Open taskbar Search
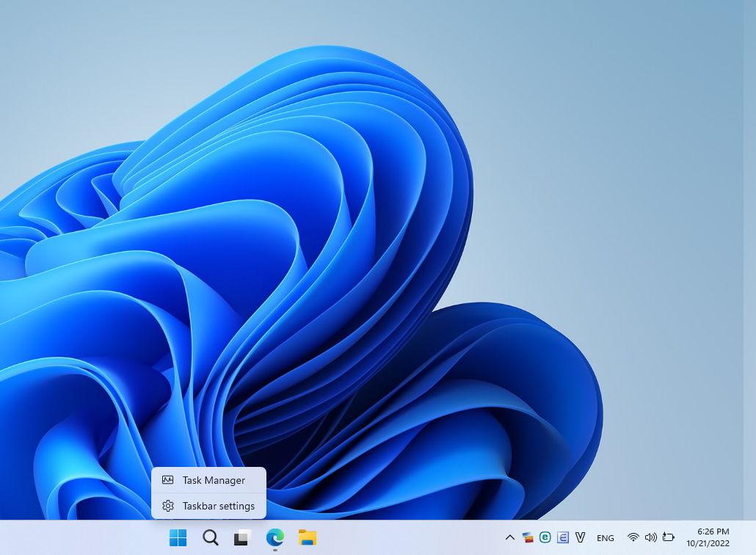The width and height of the screenshot is (756, 555). tap(210, 537)
